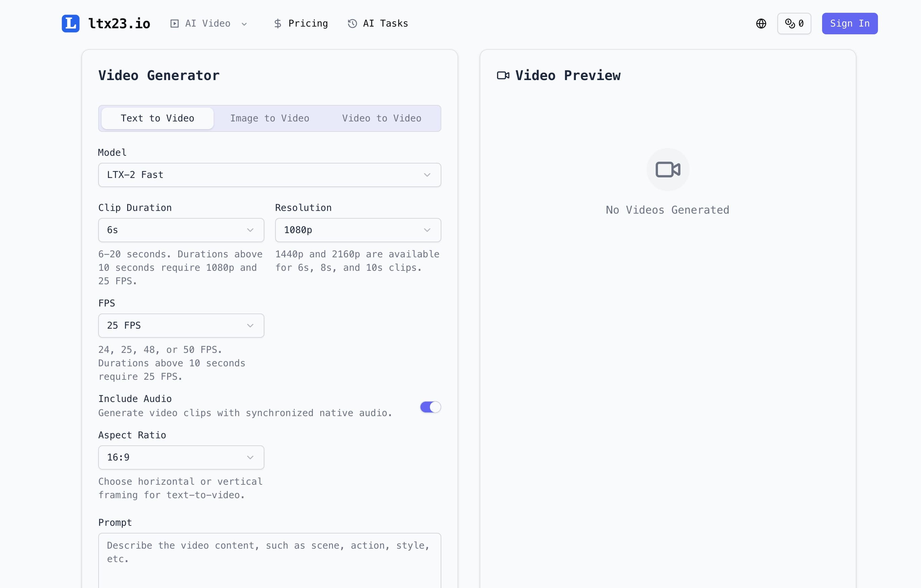This screenshot has width=921, height=588.
Task: Open the language globe icon
Action: (761, 23)
